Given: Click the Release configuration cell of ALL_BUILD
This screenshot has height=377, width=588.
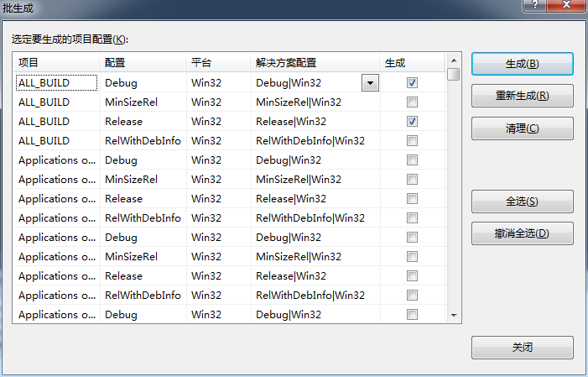Looking at the screenshot, I should 143,121.
